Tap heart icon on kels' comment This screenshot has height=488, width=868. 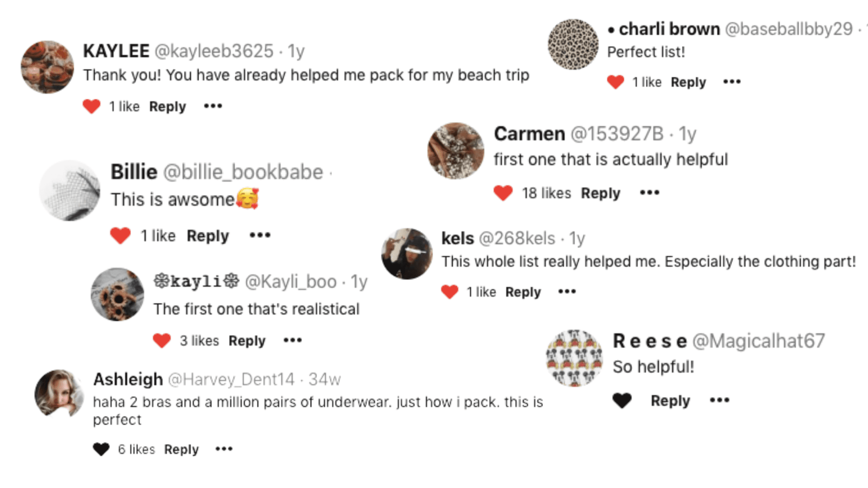click(x=450, y=292)
